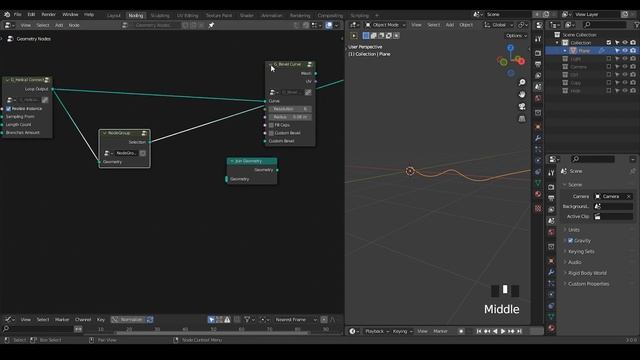
Task: Expand the Rigid Body World panel
Action: click(587, 273)
